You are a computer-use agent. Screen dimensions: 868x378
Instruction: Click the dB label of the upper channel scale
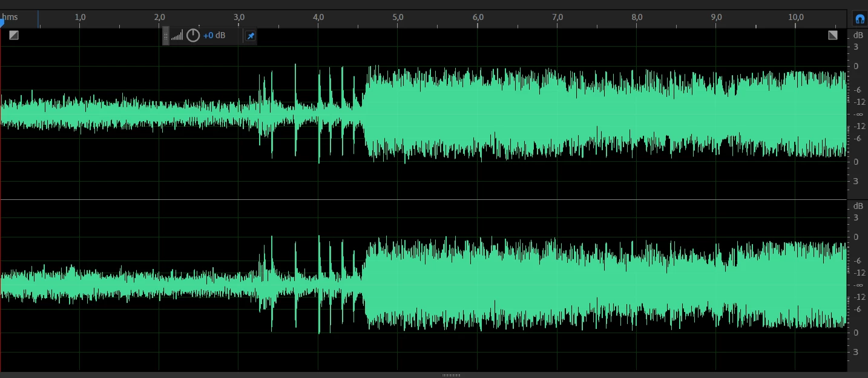point(858,35)
